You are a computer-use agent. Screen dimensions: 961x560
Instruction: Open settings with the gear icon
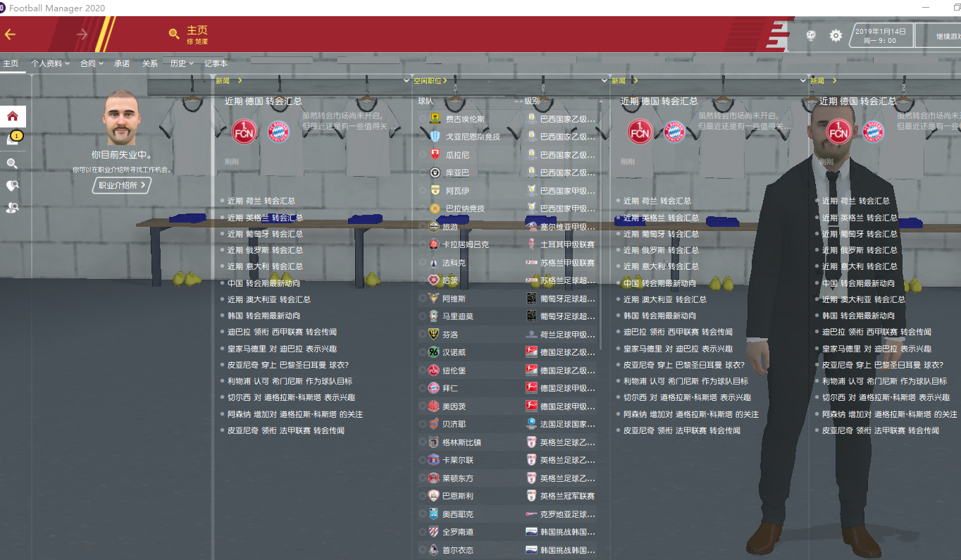[836, 35]
